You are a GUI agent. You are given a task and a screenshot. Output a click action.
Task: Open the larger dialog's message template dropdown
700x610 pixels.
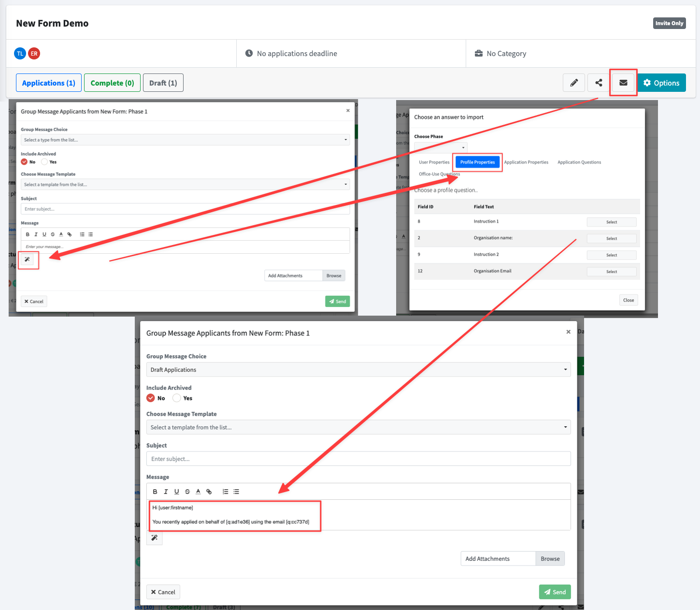click(358, 427)
